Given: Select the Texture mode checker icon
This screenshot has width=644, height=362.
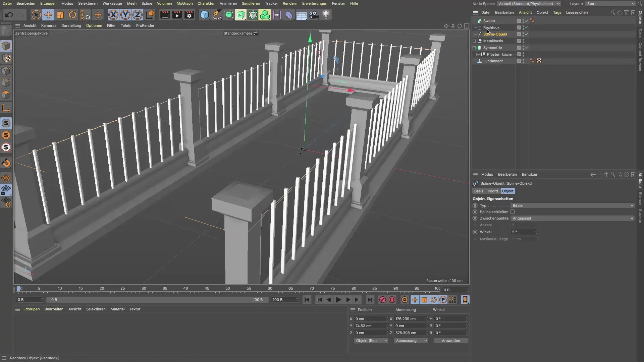Looking at the screenshot, I should 6,58.
